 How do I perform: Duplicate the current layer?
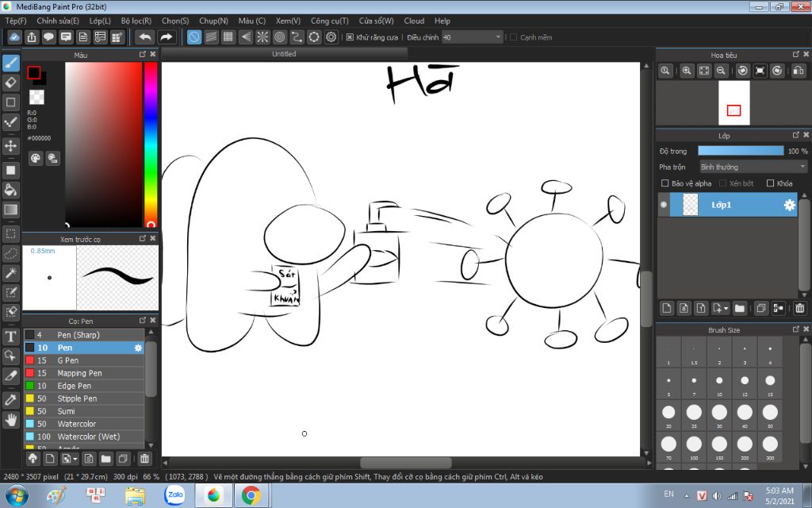point(760,309)
